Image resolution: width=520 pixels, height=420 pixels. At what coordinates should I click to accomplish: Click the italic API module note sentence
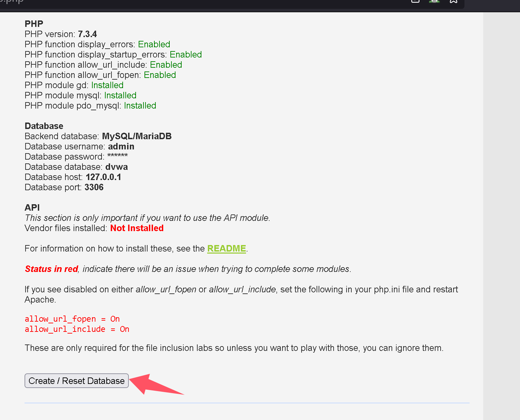click(x=148, y=218)
